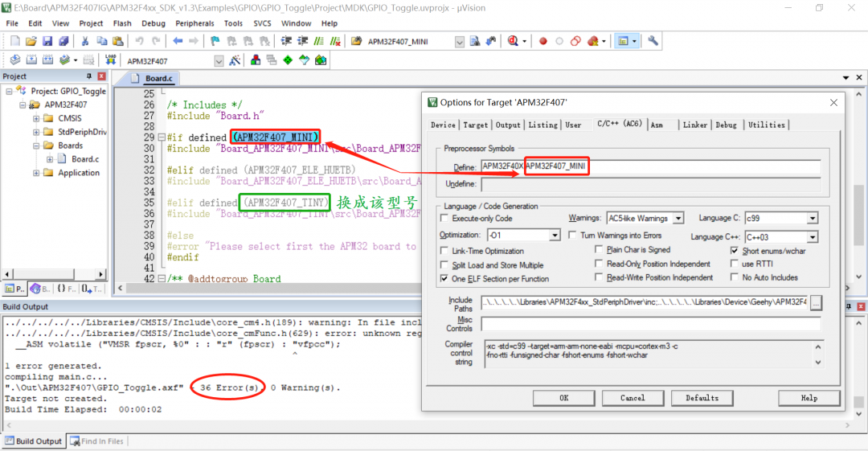The height and width of the screenshot is (451, 868).
Task: Open Pack Installer with the last toolbar icon
Action: pyautogui.click(x=321, y=59)
